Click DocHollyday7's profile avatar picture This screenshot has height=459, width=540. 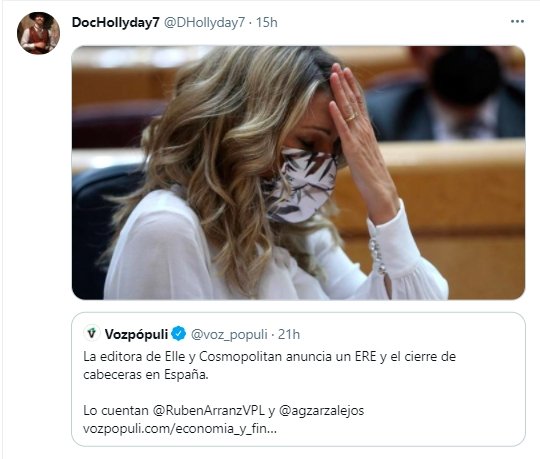coord(38,33)
